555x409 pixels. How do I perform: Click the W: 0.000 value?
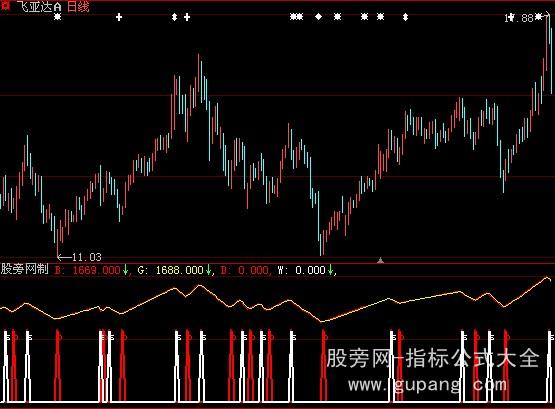[302, 270]
